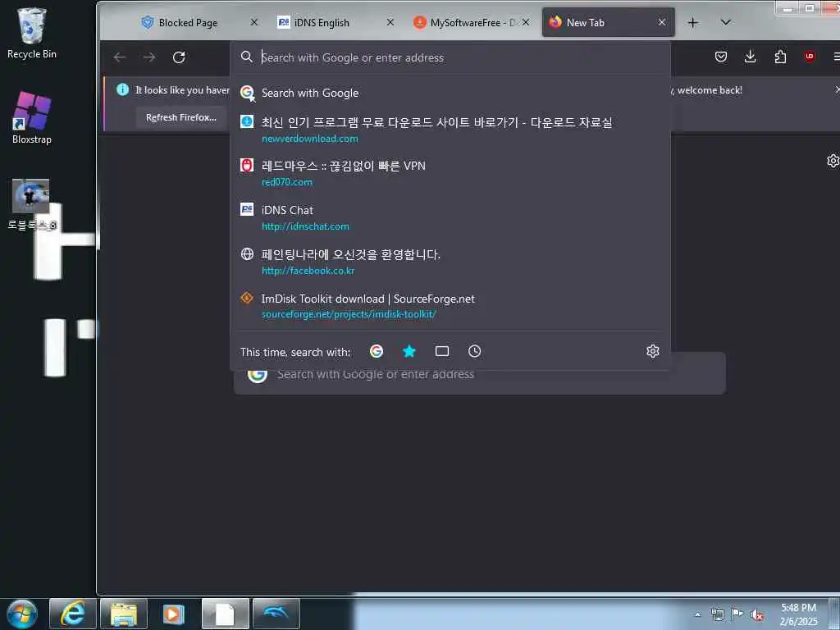Select the Bloxstrap desktop shortcut
840x630 pixels.
[x=32, y=118]
